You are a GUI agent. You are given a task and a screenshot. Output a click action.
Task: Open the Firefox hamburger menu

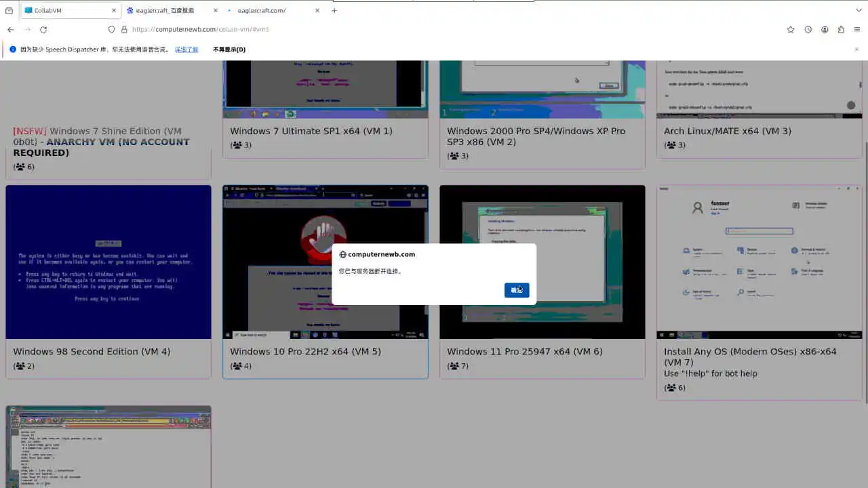tap(857, 30)
